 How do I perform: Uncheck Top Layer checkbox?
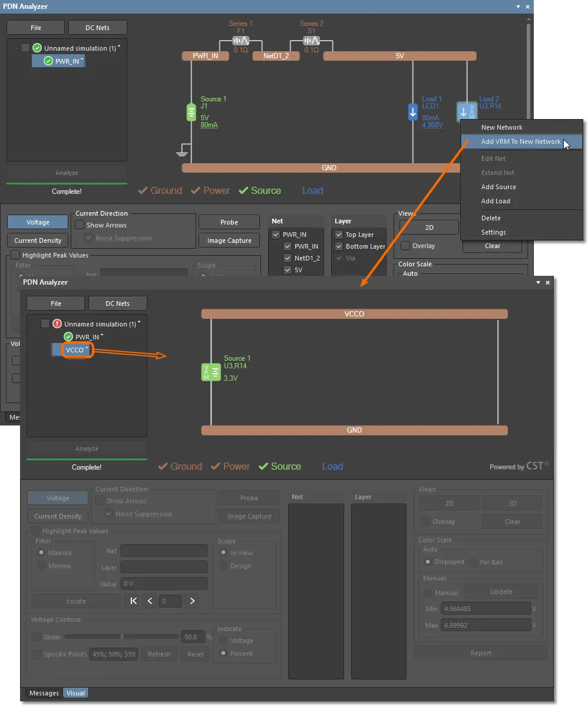pos(339,235)
